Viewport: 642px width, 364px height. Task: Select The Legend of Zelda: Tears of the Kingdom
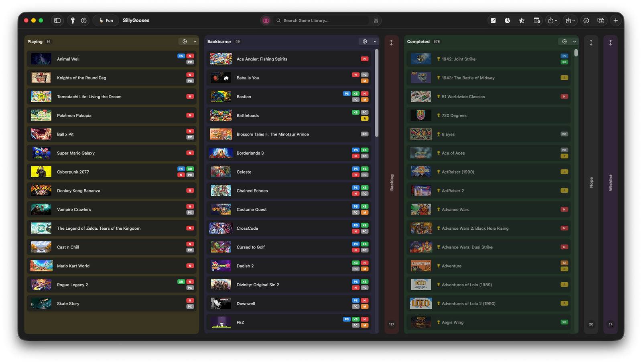(99, 229)
